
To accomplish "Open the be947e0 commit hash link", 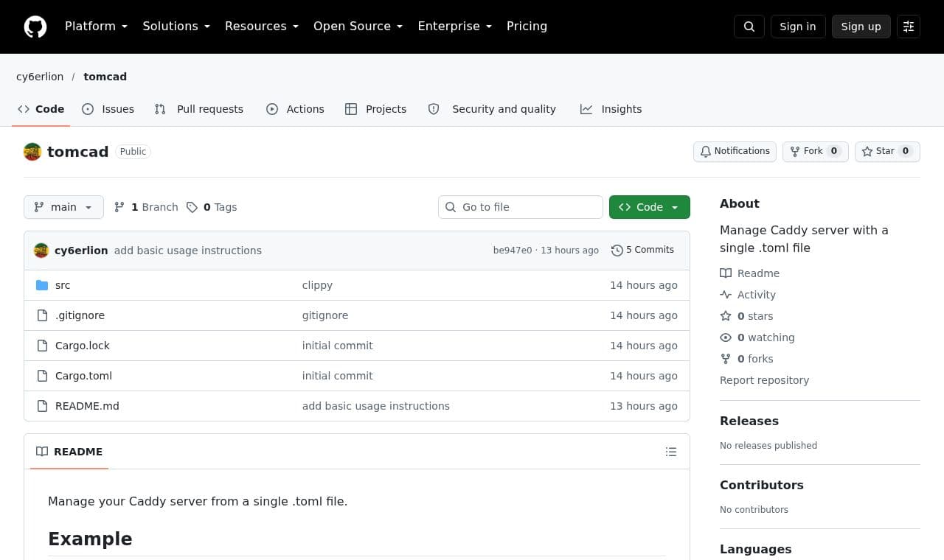I will pos(513,251).
